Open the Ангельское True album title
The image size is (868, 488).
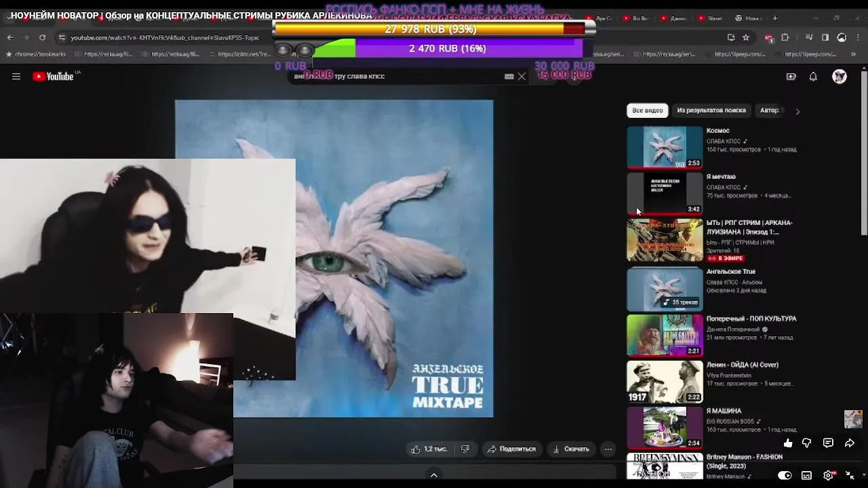coord(730,272)
